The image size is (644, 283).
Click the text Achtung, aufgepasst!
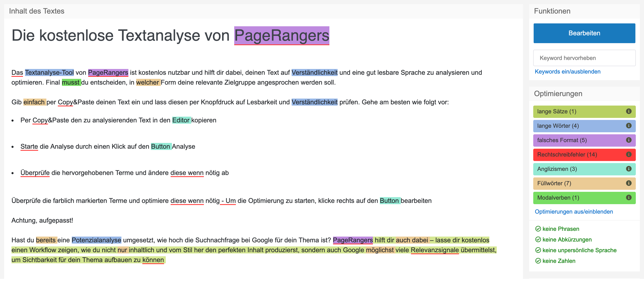point(42,220)
